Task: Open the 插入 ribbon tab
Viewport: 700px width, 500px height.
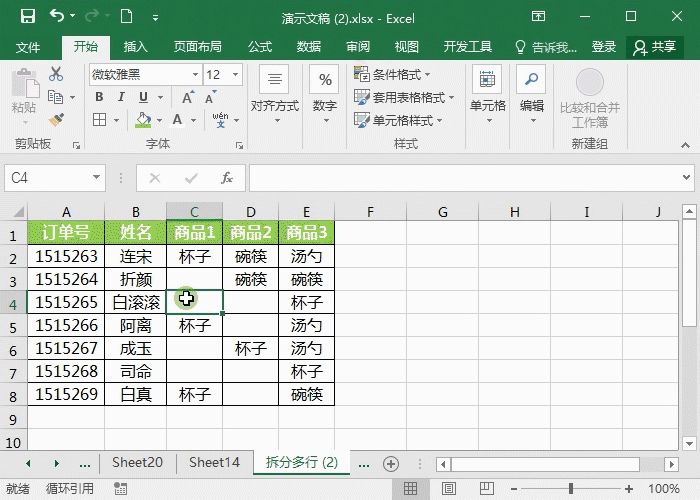Action: click(x=135, y=47)
